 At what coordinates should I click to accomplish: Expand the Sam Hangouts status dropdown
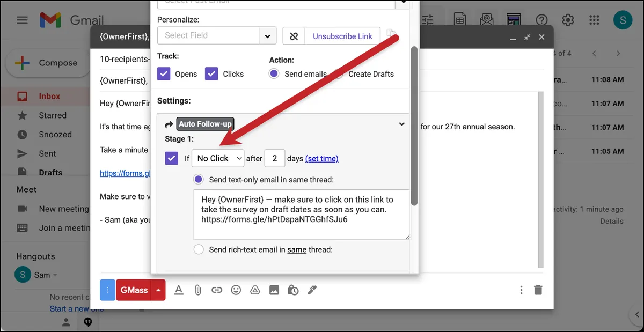click(55, 275)
